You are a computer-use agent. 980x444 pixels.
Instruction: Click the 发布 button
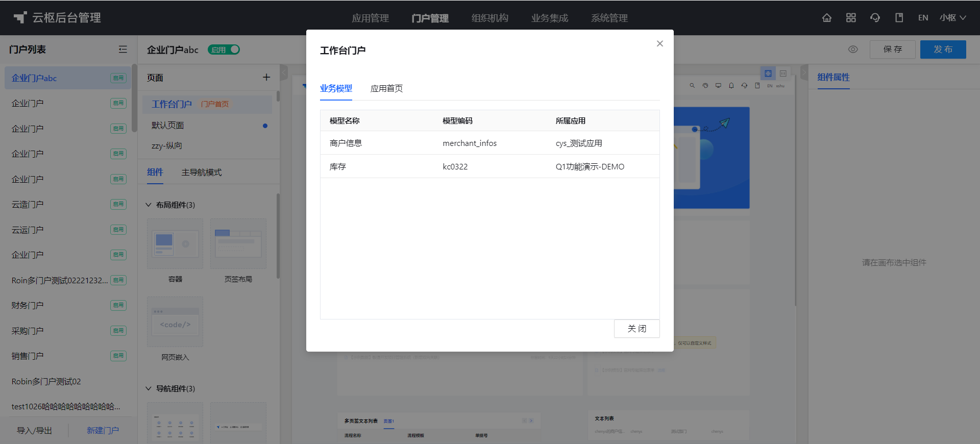pos(943,50)
